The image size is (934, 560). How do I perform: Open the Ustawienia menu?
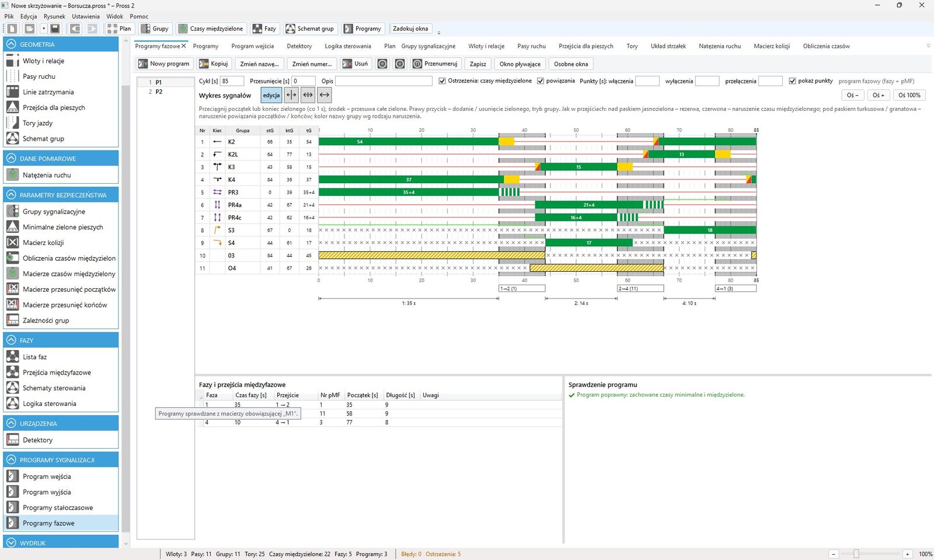click(x=86, y=16)
